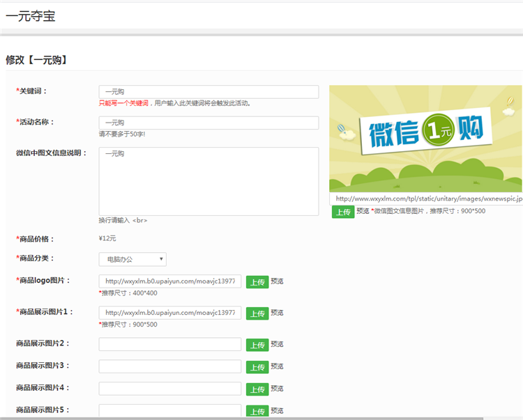523x420 pixels.
Task: Click the 商品展示图片3 input field
Action: coord(169,366)
